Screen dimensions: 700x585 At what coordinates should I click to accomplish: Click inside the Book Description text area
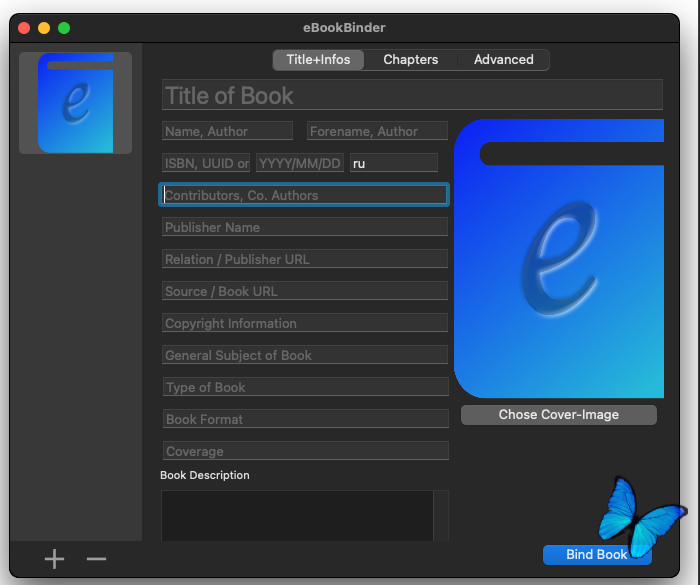pos(297,516)
